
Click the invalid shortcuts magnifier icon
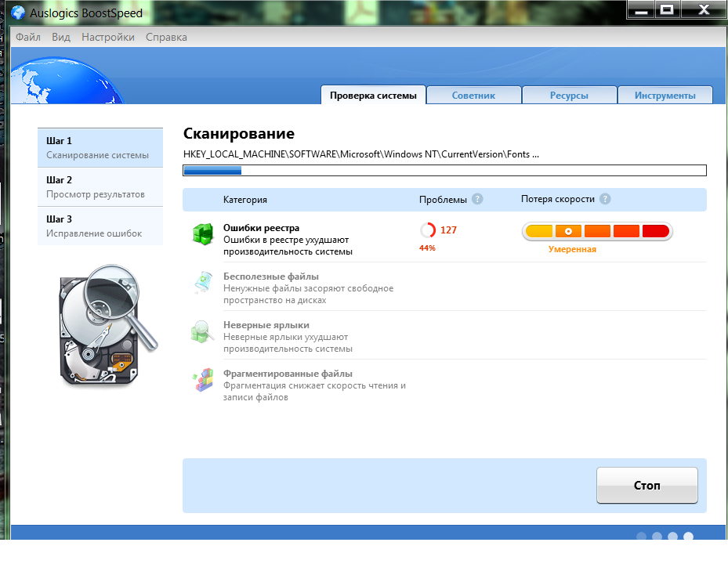tap(202, 331)
